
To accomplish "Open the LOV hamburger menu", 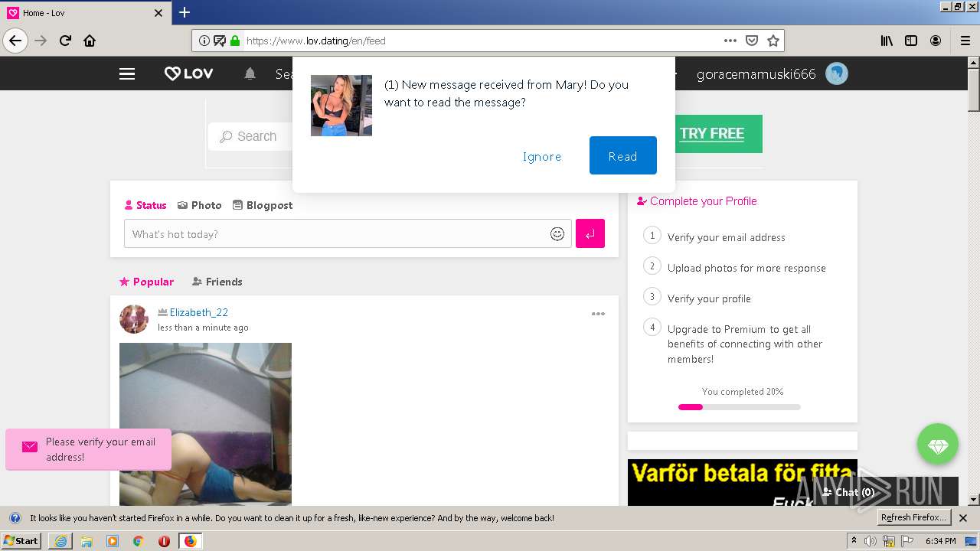I will click(x=127, y=74).
